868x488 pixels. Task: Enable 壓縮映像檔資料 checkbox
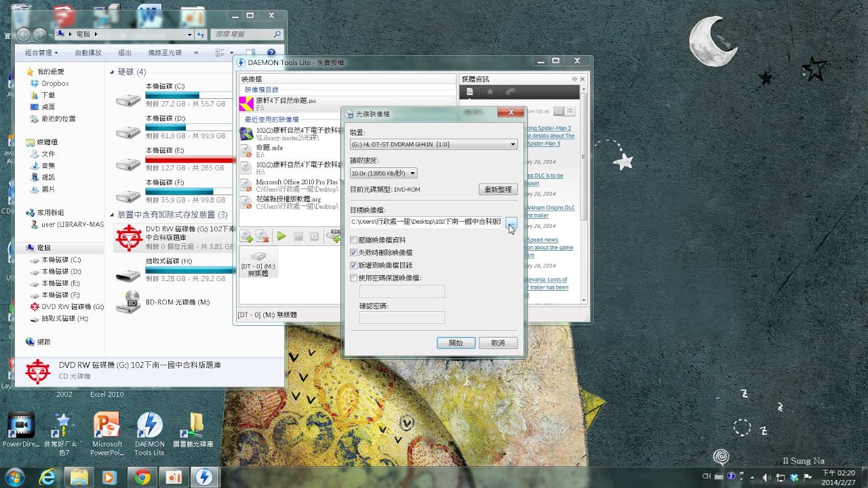point(353,240)
